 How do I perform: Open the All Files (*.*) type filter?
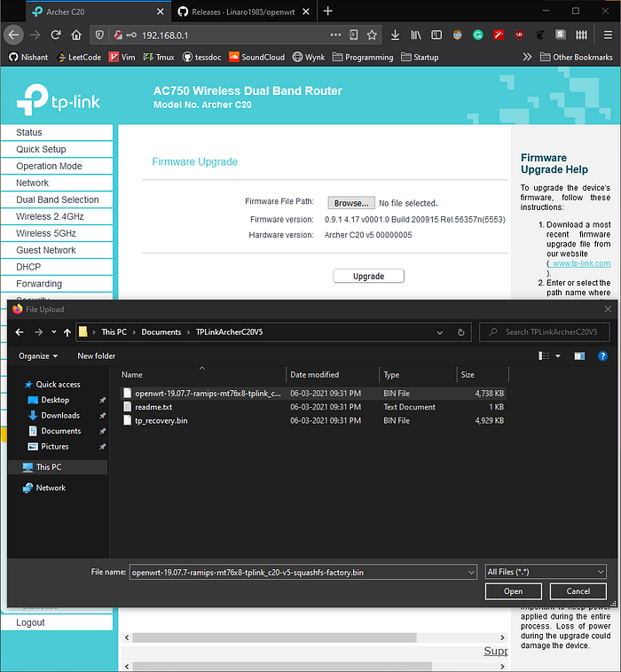546,572
